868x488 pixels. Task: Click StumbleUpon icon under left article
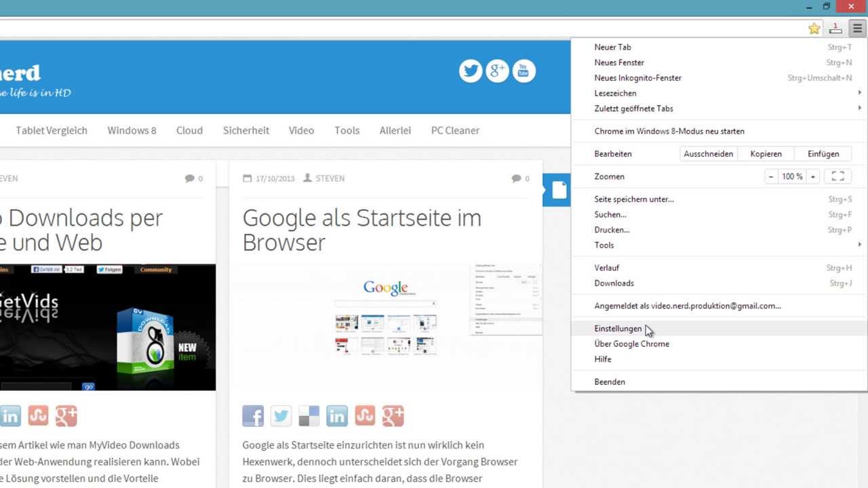[x=38, y=415]
